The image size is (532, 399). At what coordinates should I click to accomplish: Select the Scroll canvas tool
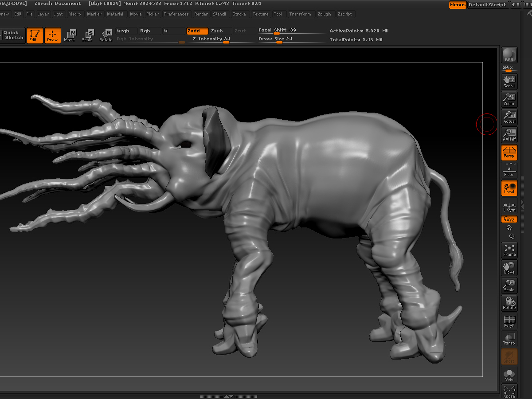509,82
